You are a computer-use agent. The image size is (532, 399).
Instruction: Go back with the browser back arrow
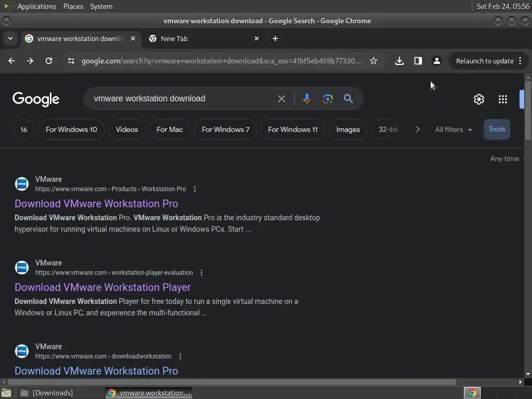[x=11, y=61]
